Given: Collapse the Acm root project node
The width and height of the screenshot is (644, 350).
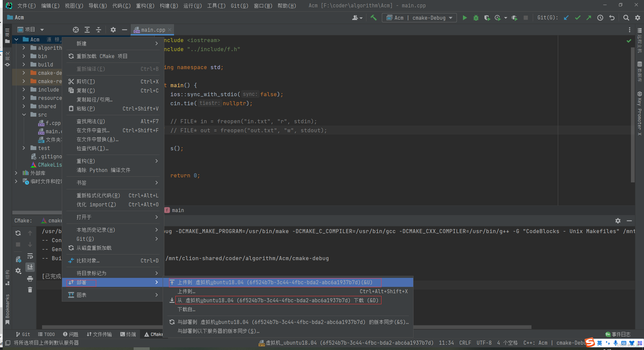Looking at the screenshot, I should pos(16,39).
